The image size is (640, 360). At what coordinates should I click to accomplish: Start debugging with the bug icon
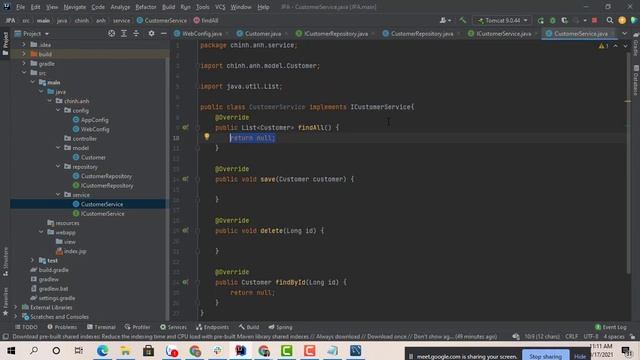pos(553,20)
